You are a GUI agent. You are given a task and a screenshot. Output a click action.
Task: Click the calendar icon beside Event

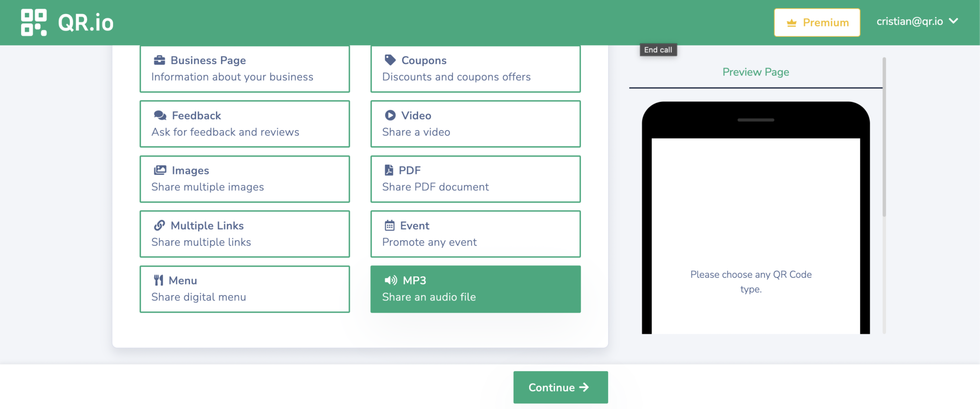pos(390,226)
